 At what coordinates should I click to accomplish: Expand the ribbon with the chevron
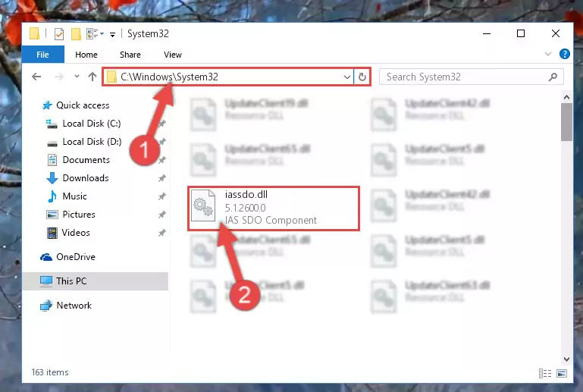click(x=547, y=54)
